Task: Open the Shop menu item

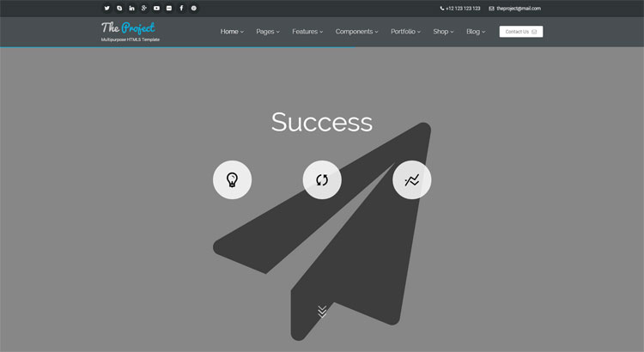Action: click(443, 32)
